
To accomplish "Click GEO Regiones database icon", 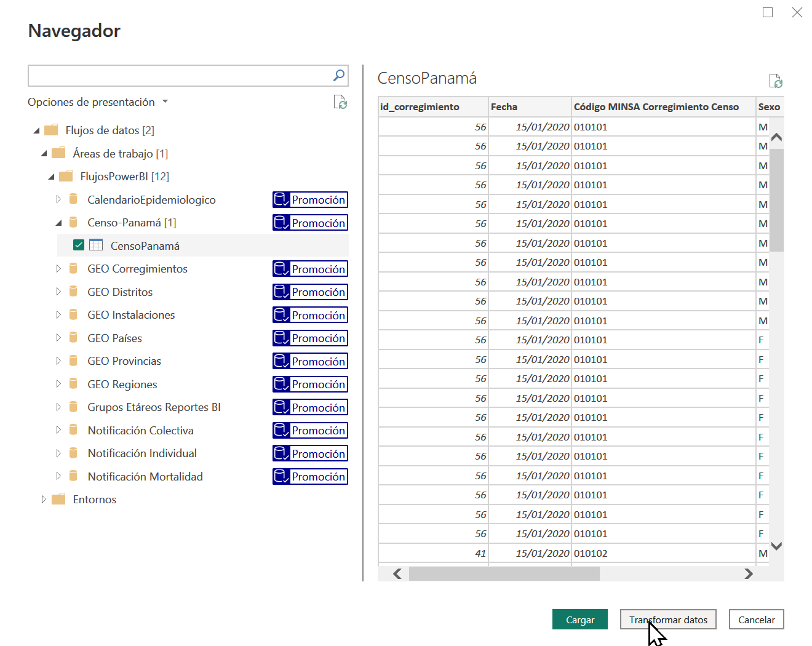I will tap(73, 384).
